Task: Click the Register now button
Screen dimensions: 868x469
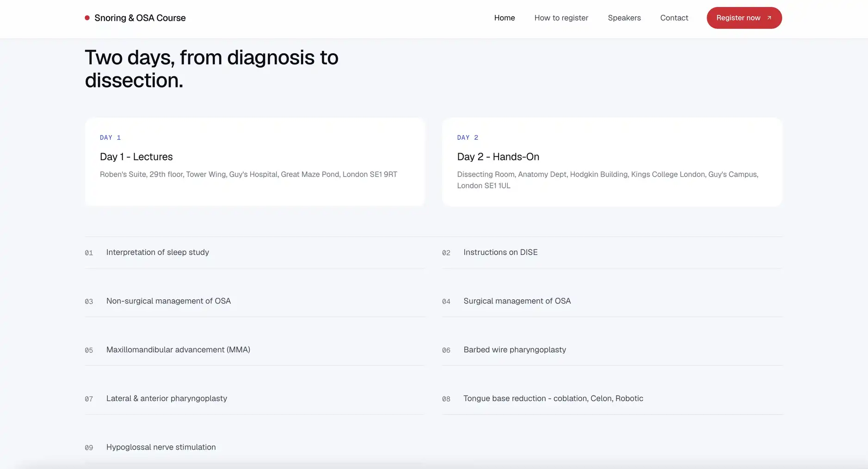Action: [744, 18]
